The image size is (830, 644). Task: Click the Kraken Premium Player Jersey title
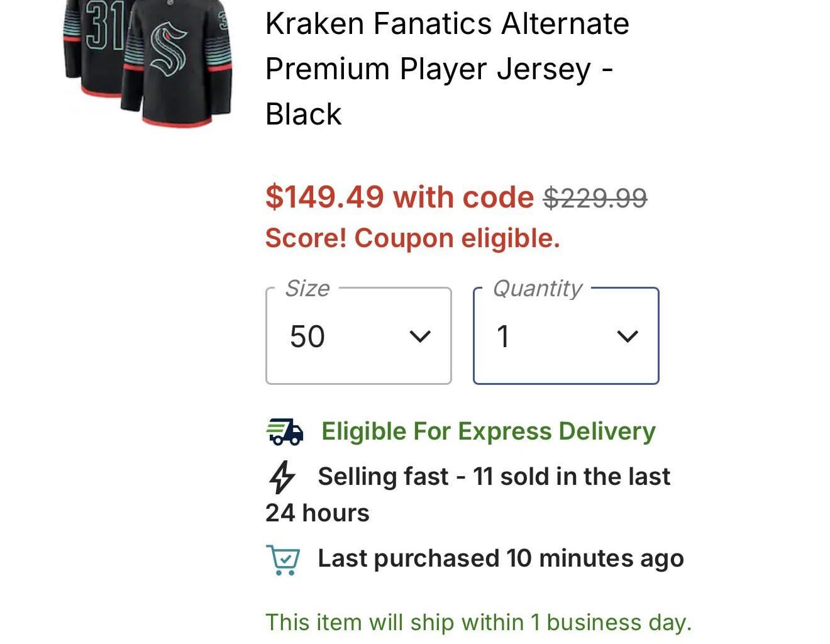[x=446, y=69]
